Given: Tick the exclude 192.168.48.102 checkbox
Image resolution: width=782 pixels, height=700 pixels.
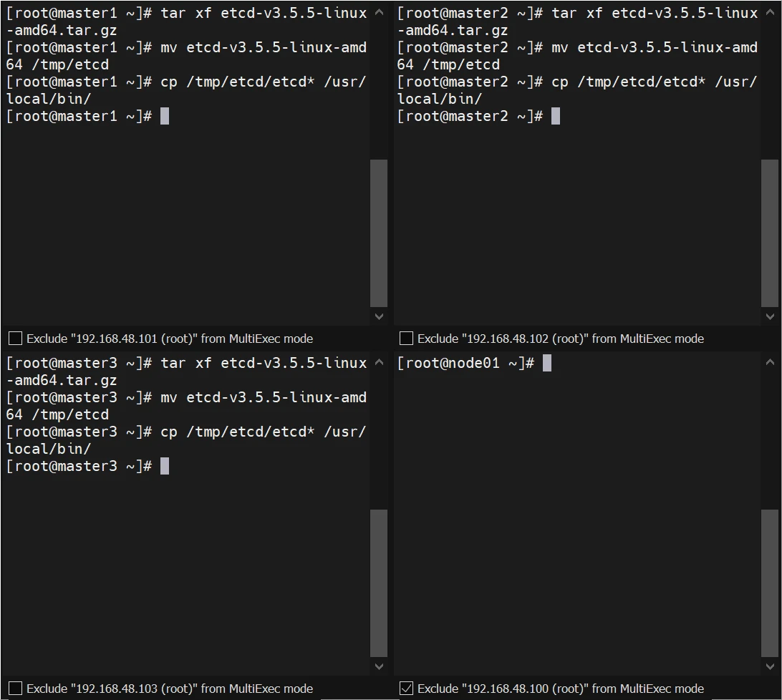Looking at the screenshot, I should point(406,339).
